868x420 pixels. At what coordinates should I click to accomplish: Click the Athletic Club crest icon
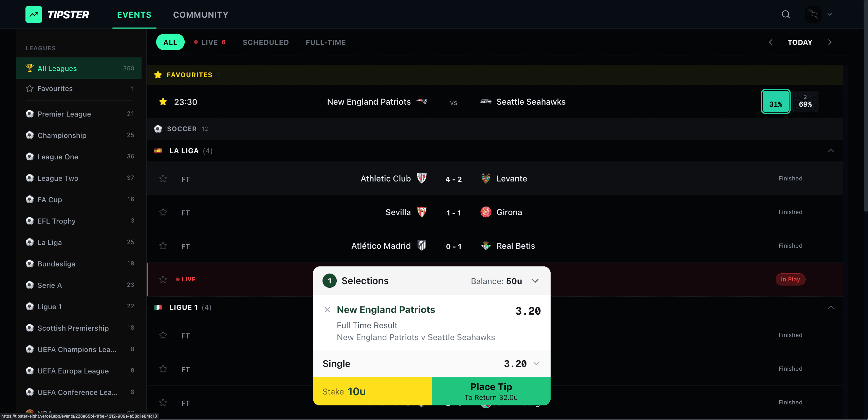pyautogui.click(x=422, y=178)
